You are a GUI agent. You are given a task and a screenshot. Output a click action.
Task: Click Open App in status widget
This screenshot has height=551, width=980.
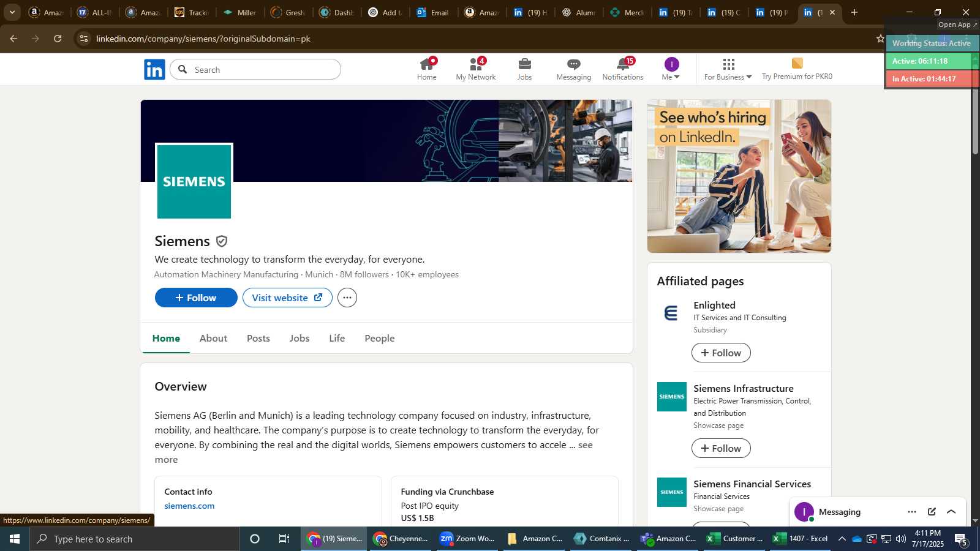coord(958,24)
